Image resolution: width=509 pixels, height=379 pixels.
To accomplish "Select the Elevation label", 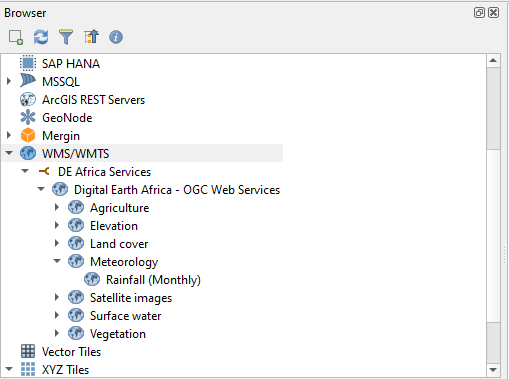I will (114, 226).
